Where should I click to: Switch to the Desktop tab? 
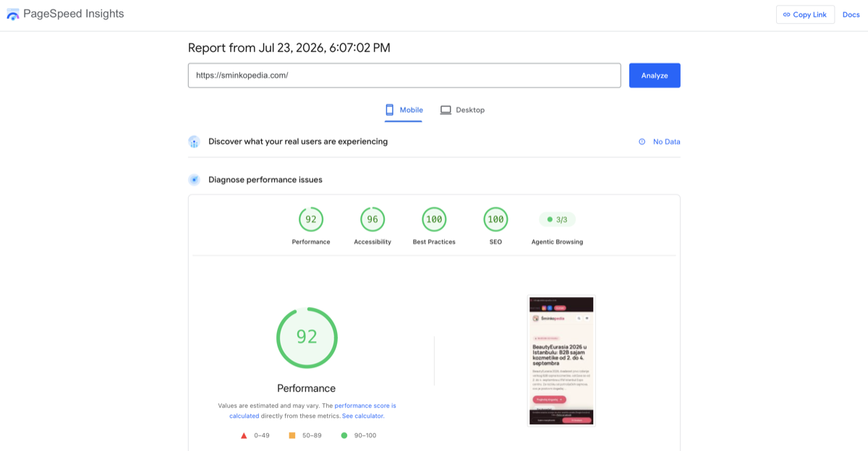[x=462, y=110]
